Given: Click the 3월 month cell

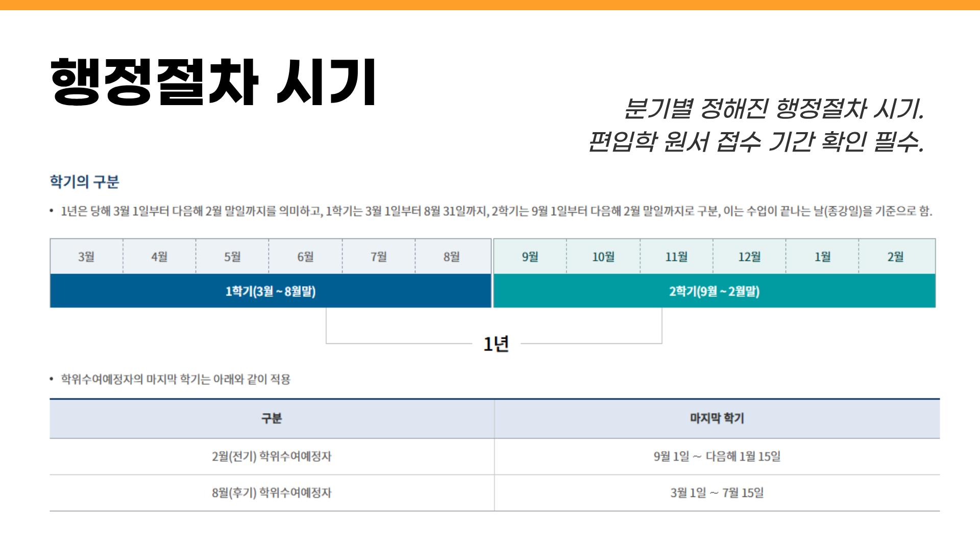Looking at the screenshot, I should click(86, 256).
